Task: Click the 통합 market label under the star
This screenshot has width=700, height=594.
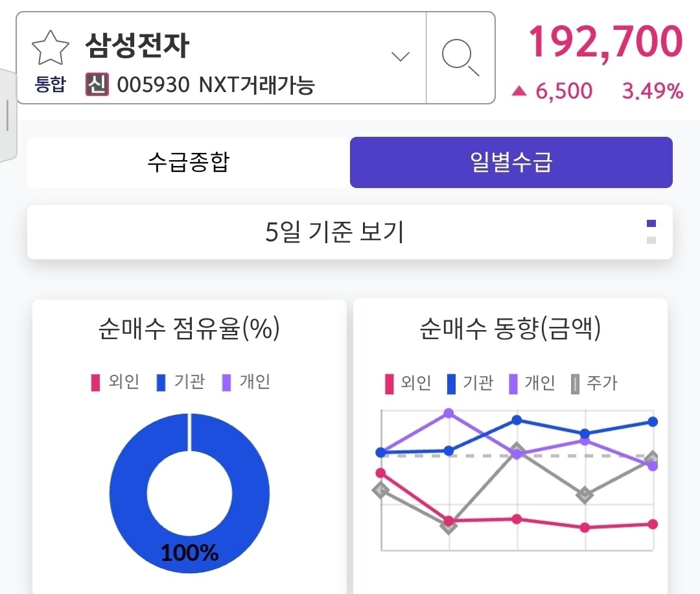Action: tap(51, 86)
